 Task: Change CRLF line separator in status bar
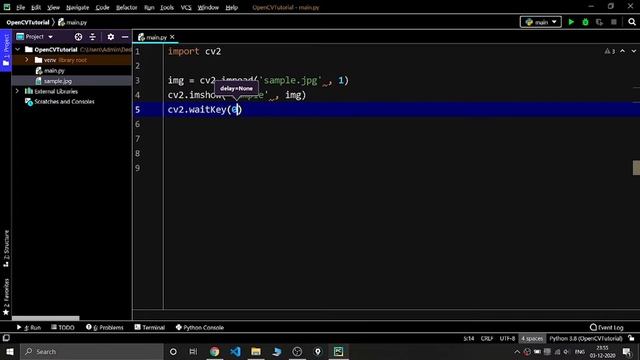click(487, 338)
